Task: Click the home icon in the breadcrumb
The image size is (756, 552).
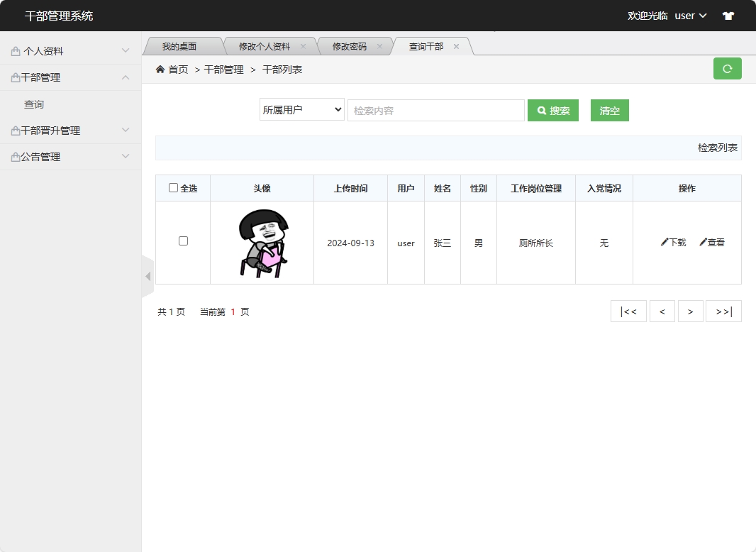Action: [160, 70]
